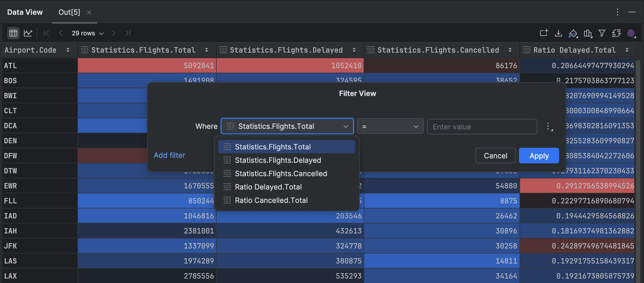Open in new tab icon
This screenshot has height=283, width=644.
point(544,33)
